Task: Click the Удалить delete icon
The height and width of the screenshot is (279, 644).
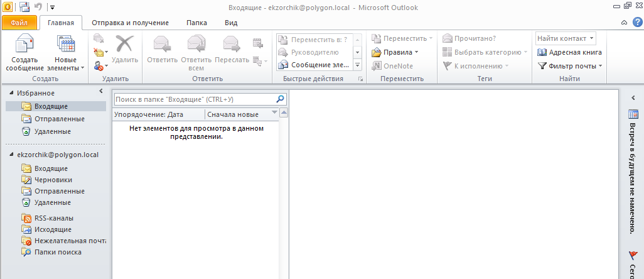Action: [124, 49]
